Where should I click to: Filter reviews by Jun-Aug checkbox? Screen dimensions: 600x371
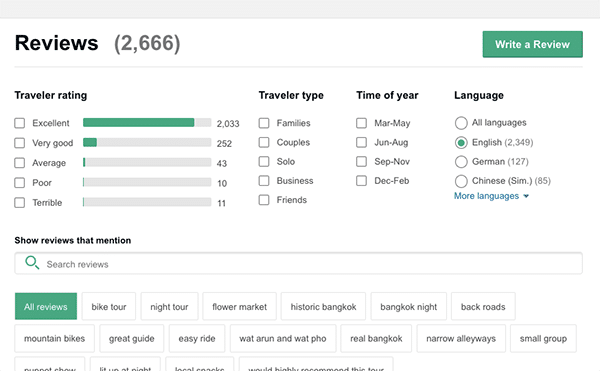(x=362, y=142)
